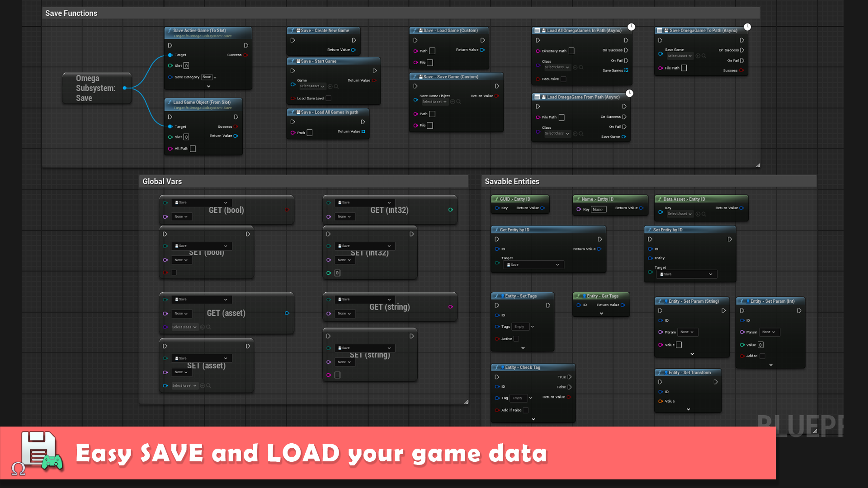The image size is (868, 488).
Task: Click the magnifier icon beside Game in Save - Start Game
Action: (336, 86)
